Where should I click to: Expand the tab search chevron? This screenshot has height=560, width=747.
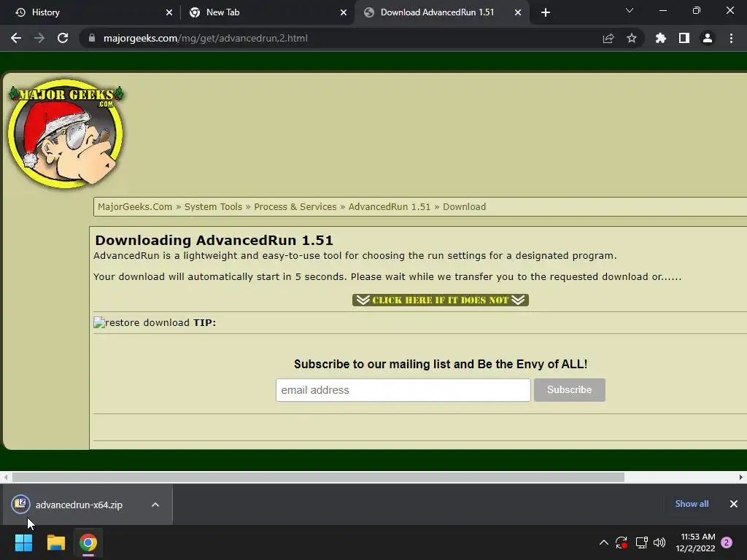coord(630,10)
